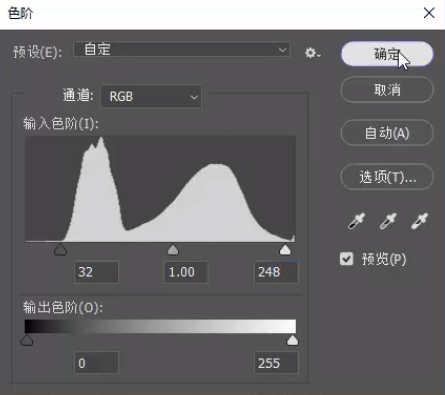Click the gray point eyedropper

[388, 221]
